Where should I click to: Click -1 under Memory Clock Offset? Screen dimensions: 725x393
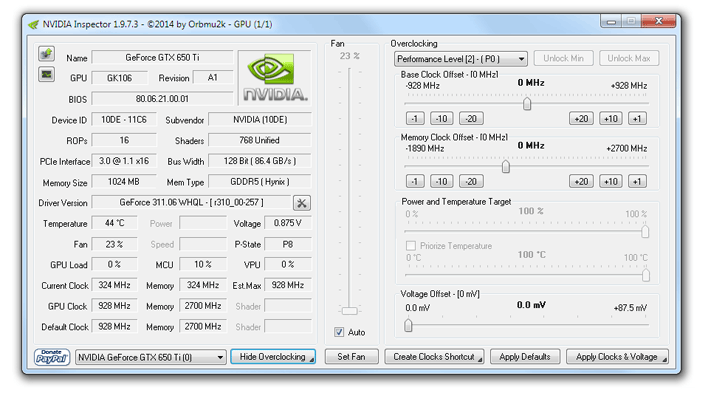415,181
